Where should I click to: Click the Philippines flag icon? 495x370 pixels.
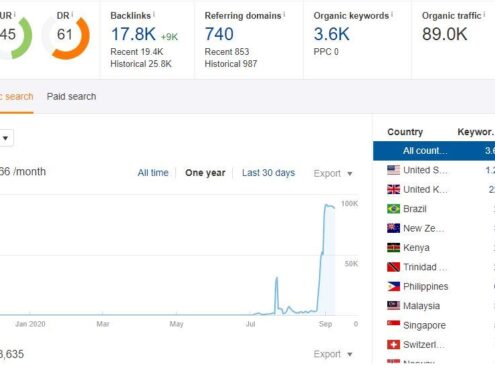(393, 286)
